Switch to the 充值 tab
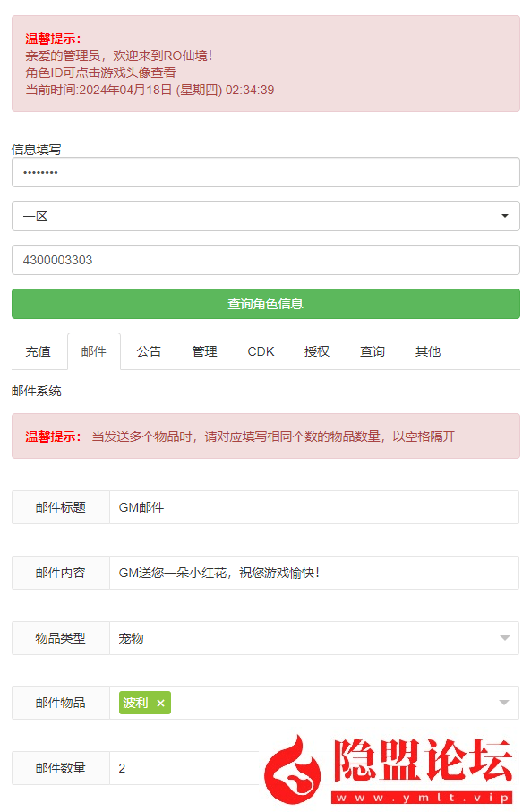The image size is (531, 812). [39, 351]
